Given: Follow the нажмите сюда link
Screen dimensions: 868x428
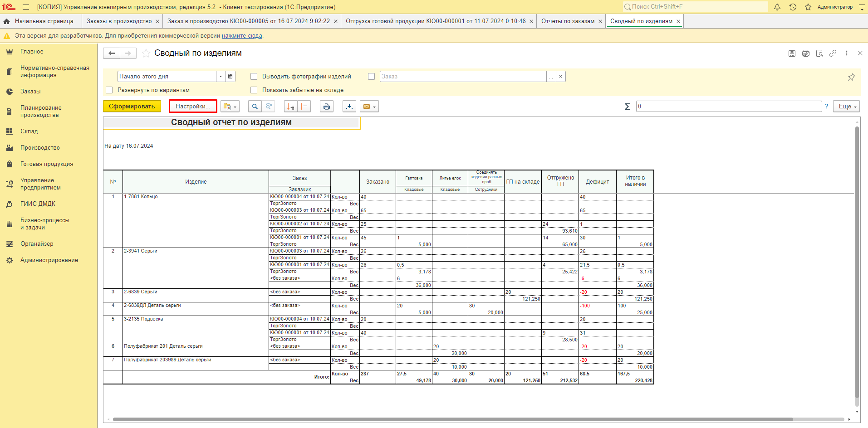Looking at the screenshot, I should point(242,36).
